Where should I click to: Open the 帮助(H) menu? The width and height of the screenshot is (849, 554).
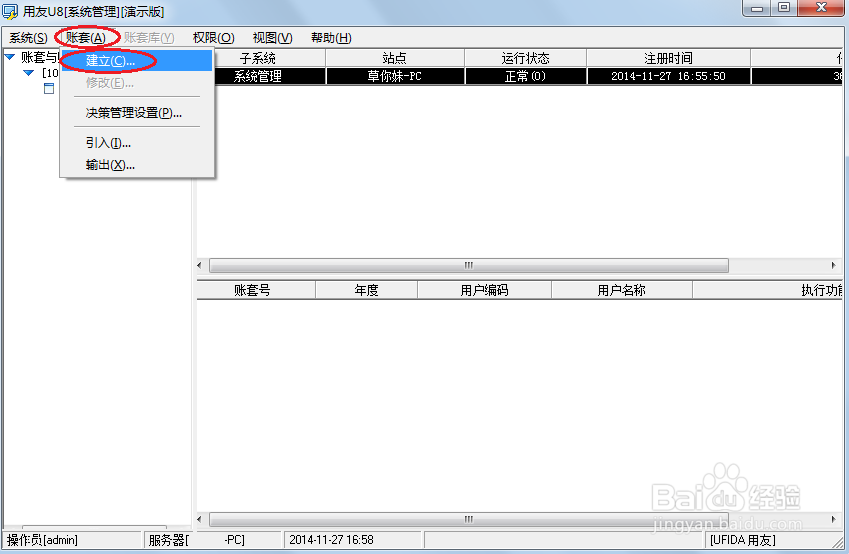coord(331,38)
